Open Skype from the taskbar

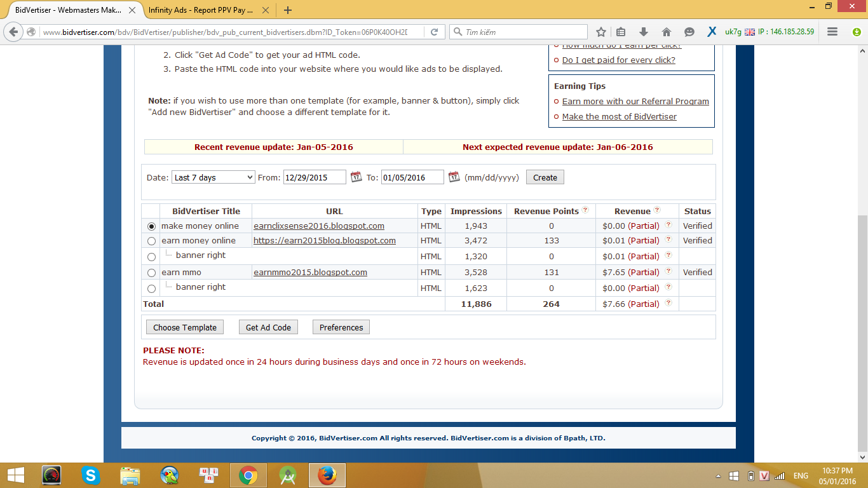tap(91, 475)
